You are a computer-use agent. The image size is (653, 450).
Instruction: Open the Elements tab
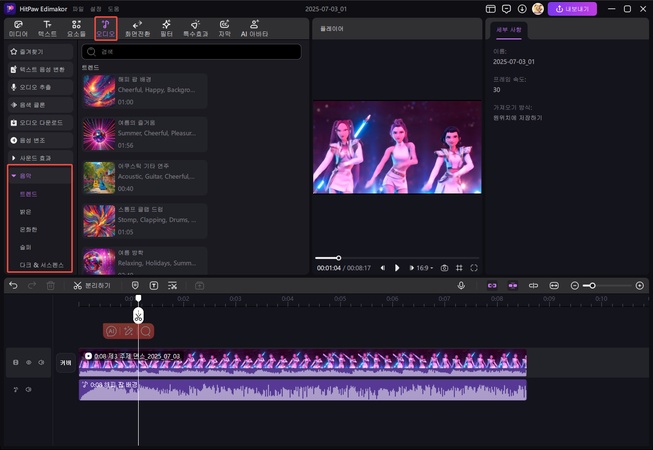(x=76, y=29)
